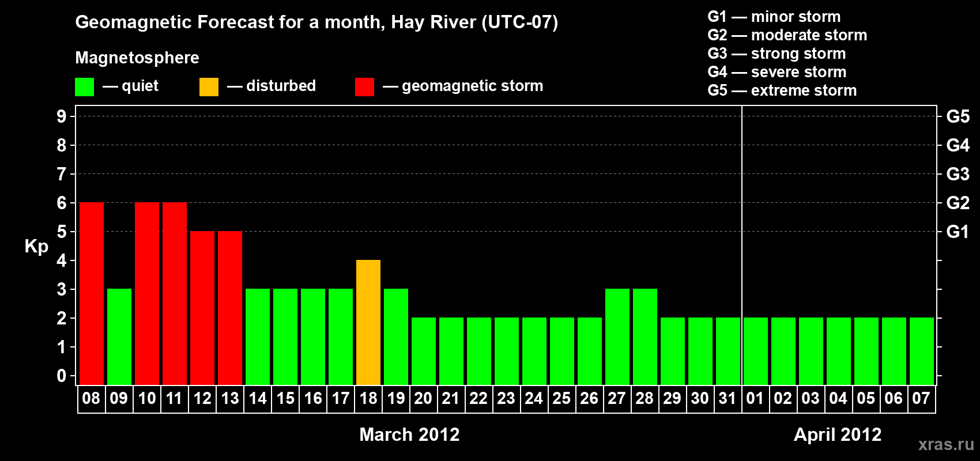This screenshot has height=461, width=980.
Task: Select the red bar for March 08
Action: [x=92, y=294]
